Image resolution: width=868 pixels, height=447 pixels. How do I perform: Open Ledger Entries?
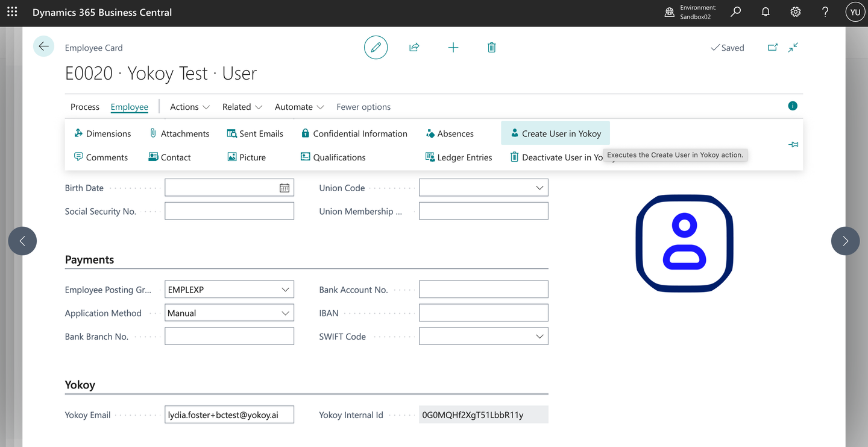click(459, 157)
